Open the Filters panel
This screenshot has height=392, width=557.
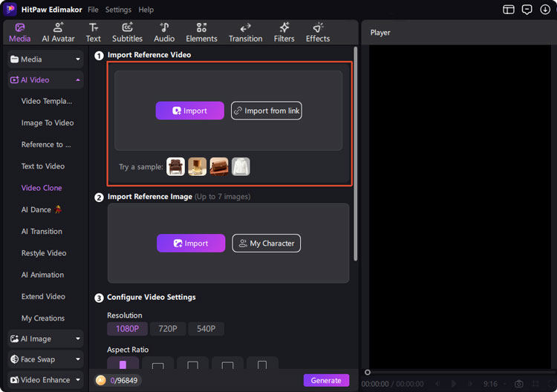(284, 33)
